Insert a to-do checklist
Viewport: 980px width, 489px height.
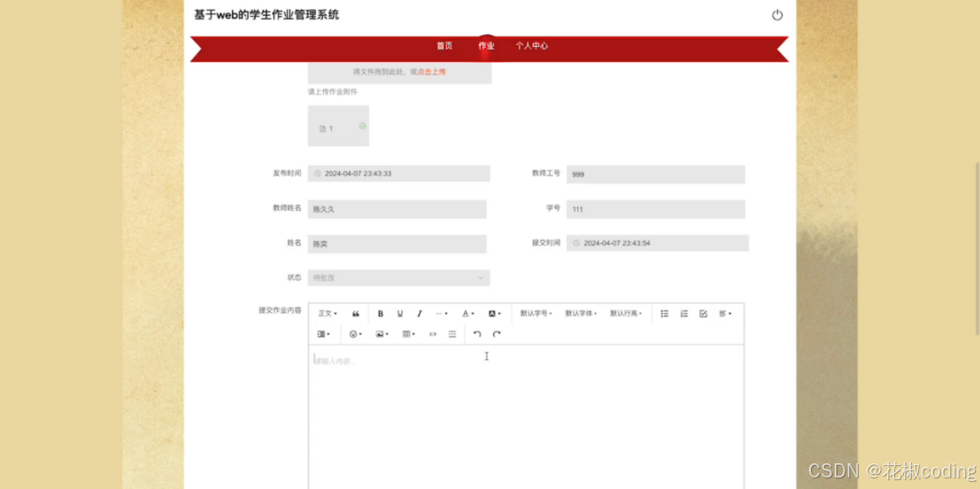[x=703, y=314]
